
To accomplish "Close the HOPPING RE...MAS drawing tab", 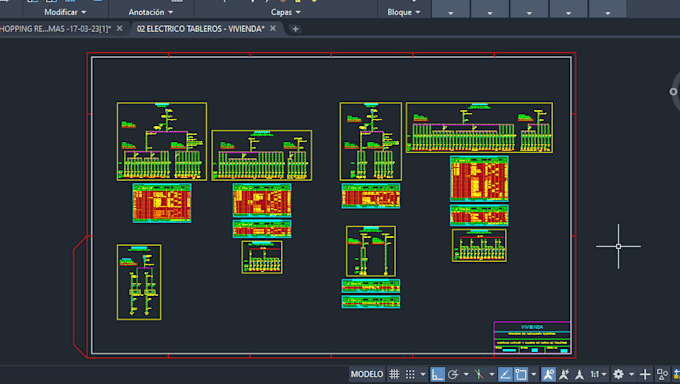I will [x=120, y=28].
